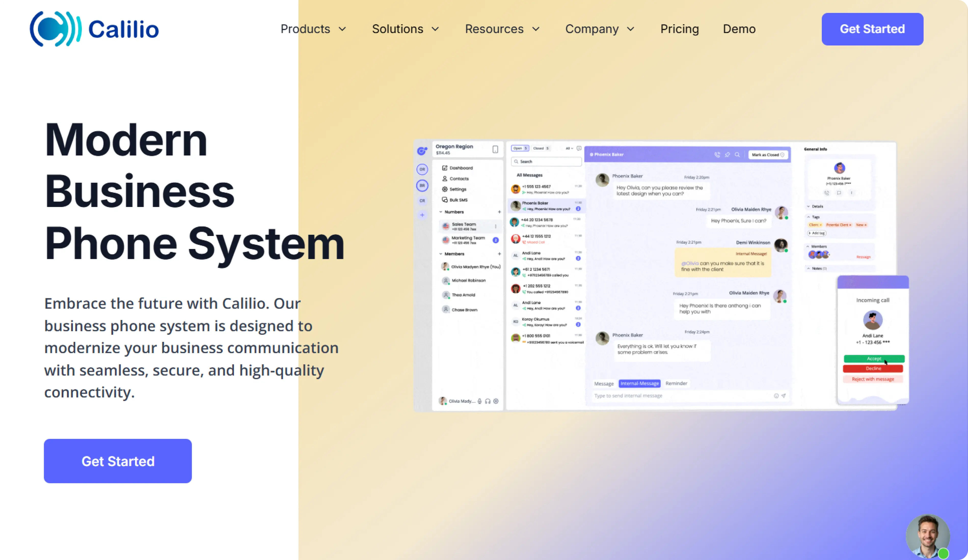Expand the Solutions menu
The image size is (968, 560).
coord(405,29)
